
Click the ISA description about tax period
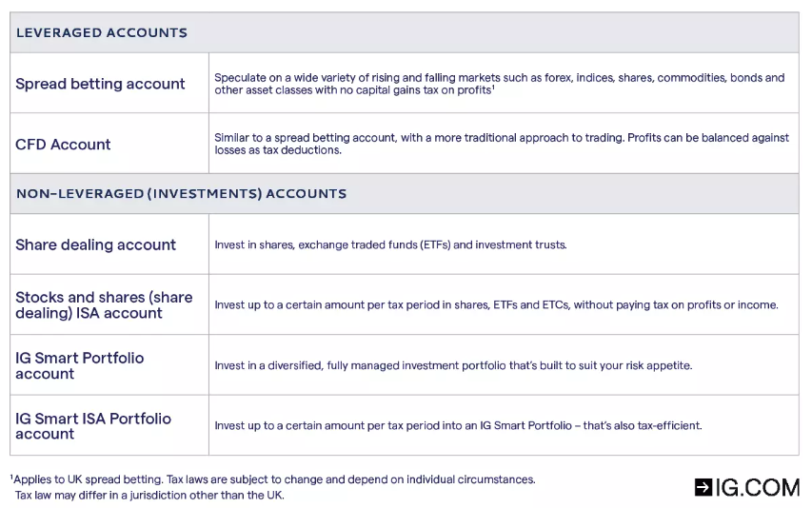coord(496,305)
